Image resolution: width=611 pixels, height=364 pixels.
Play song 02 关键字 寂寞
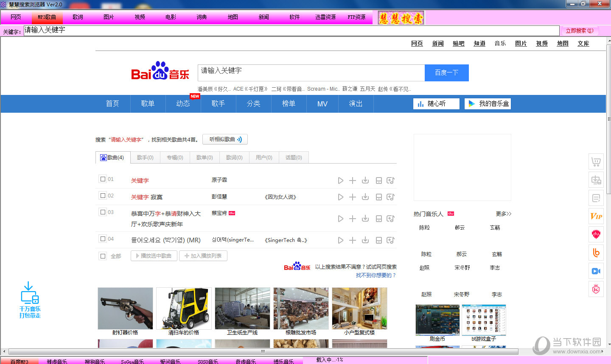[x=340, y=197]
